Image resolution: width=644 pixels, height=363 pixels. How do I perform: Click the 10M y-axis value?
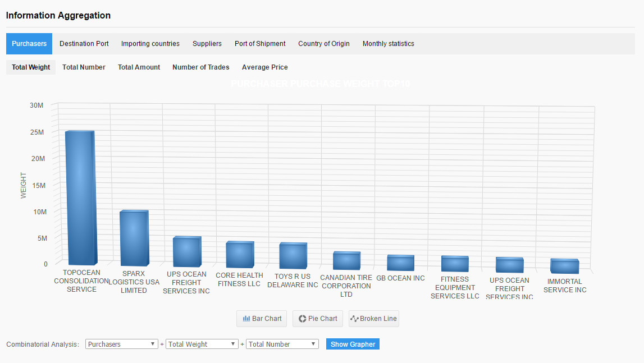[40, 212]
